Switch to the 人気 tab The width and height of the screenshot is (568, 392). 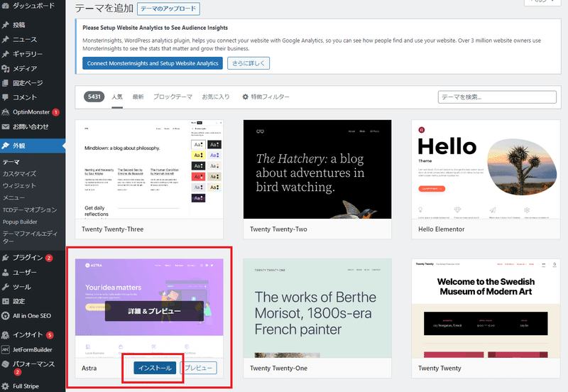117,97
